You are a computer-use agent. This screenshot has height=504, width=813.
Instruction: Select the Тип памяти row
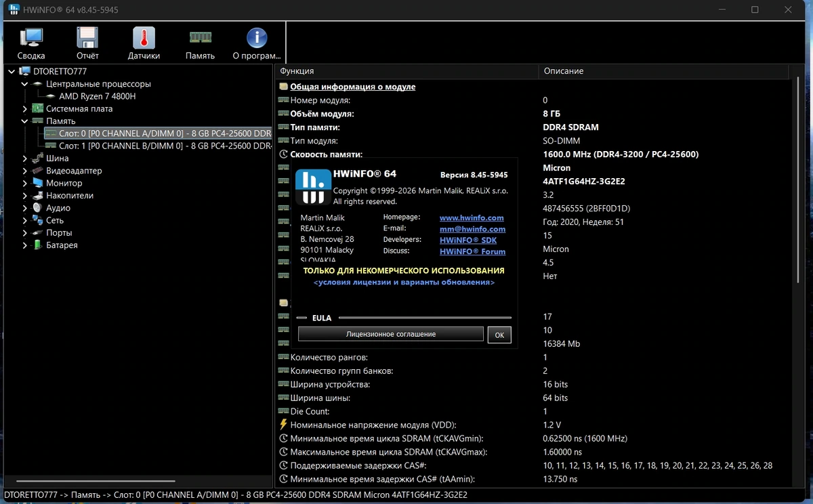[533, 127]
